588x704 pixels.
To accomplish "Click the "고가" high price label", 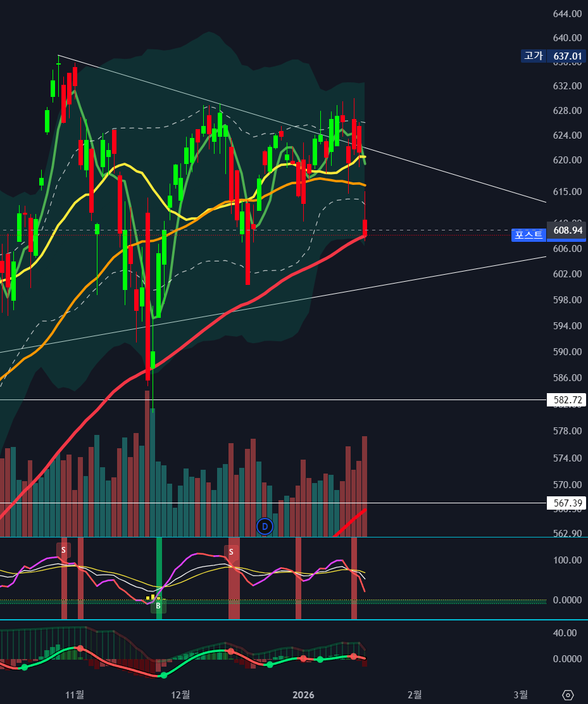I will pos(533,56).
